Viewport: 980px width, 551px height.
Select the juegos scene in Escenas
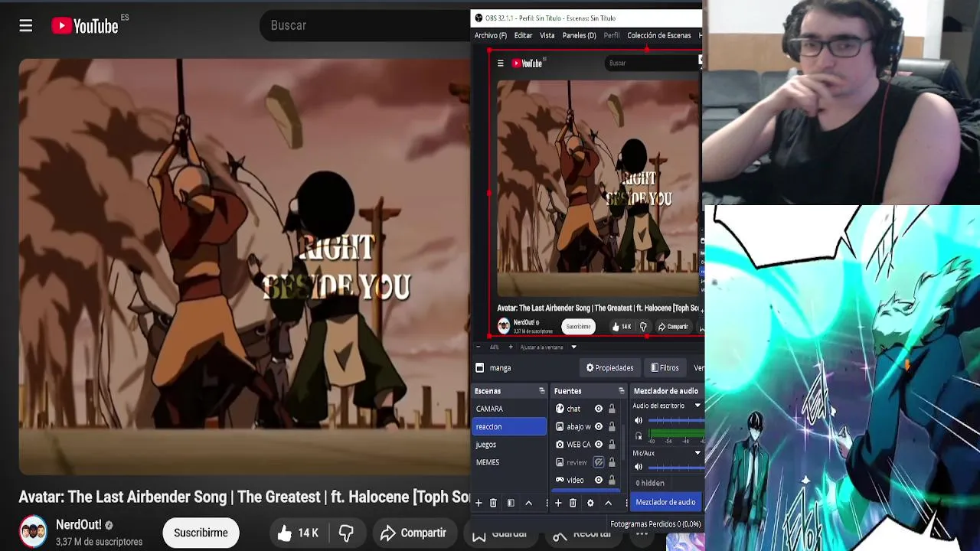coord(510,445)
